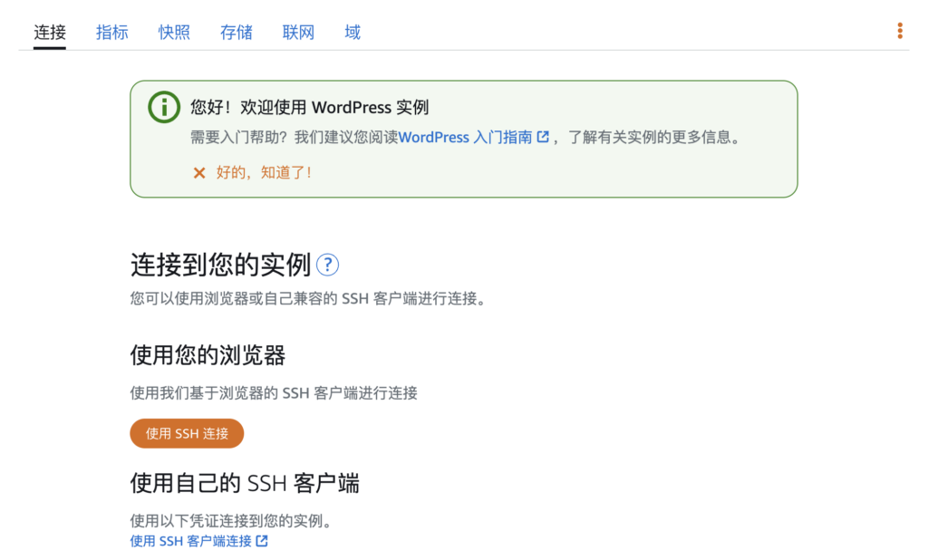
Task: Open the 域 tab
Action: click(353, 32)
